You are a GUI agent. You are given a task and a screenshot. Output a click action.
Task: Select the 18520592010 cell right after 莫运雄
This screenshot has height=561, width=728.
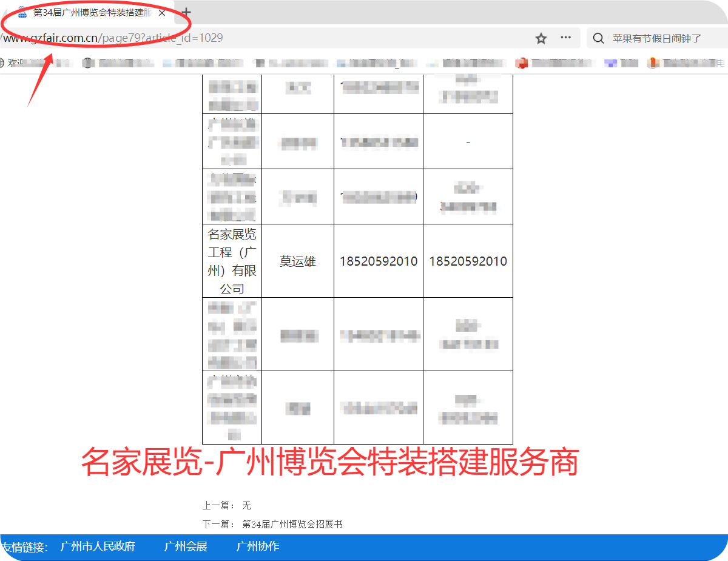(x=379, y=261)
